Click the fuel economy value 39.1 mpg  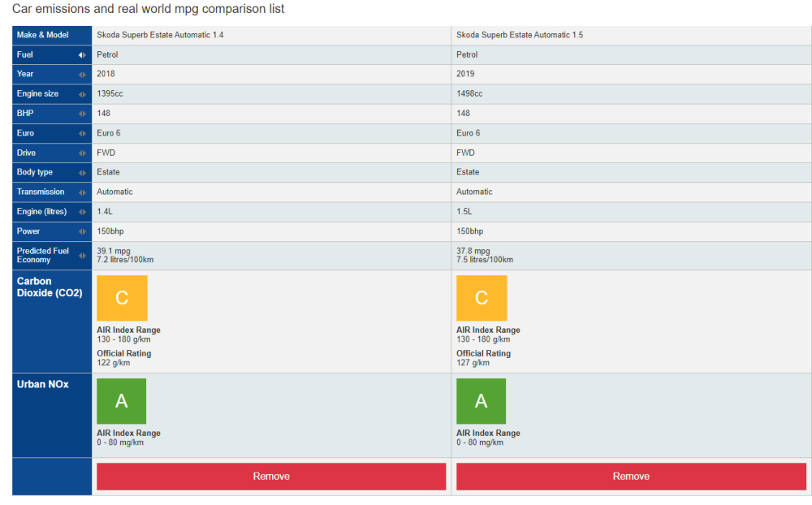click(114, 251)
